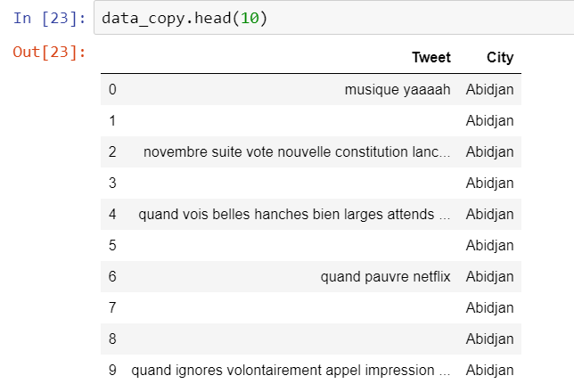Click the Out[23] output prompt
The width and height of the screenshot is (574, 392).
pos(49,53)
